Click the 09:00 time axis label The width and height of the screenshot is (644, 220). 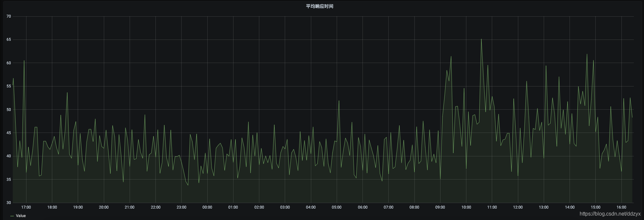[x=440, y=207]
